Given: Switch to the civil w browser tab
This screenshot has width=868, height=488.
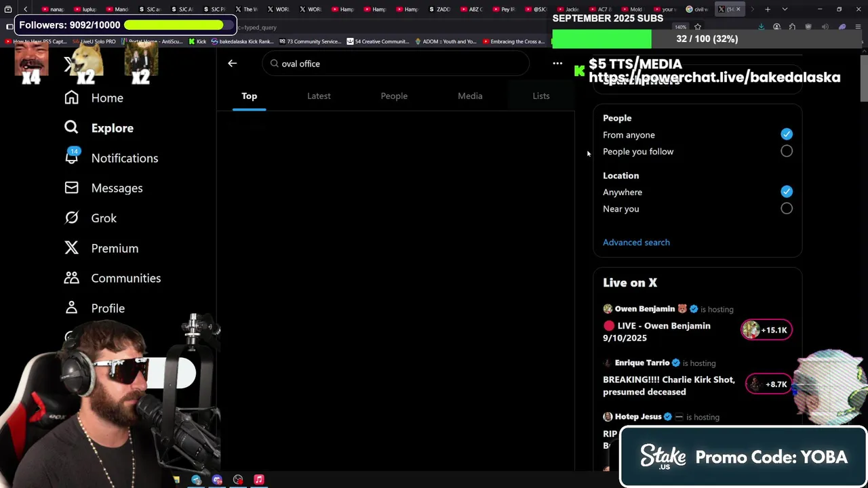Looking at the screenshot, I should click(x=697, y=9).
